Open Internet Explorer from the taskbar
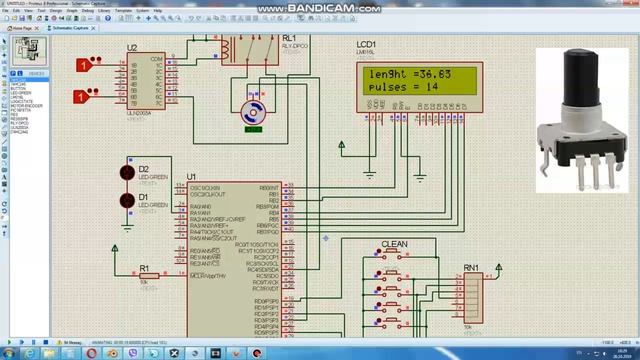 coord(29,353)
